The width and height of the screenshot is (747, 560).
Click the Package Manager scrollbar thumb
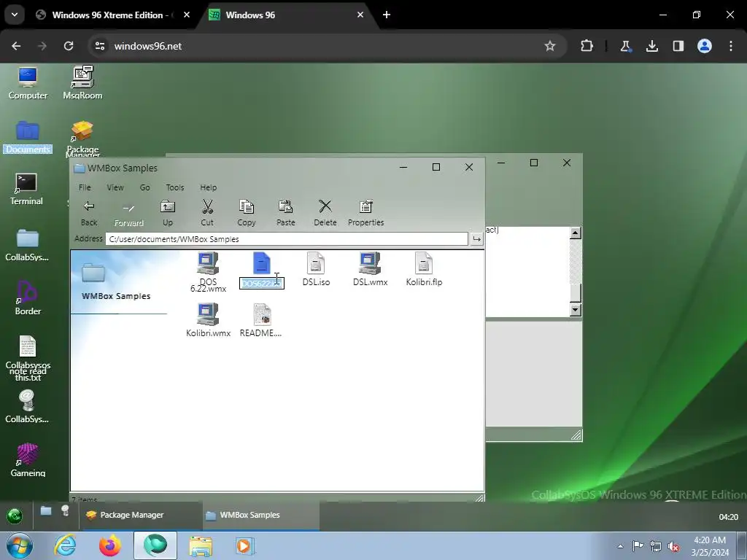click(576, 293)
